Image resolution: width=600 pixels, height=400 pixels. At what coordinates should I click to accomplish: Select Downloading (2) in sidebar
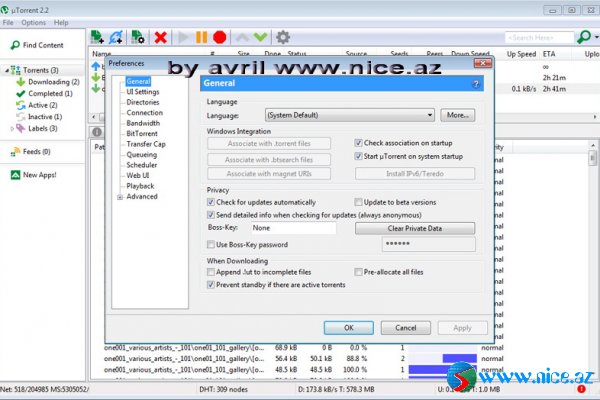(48, 82)
